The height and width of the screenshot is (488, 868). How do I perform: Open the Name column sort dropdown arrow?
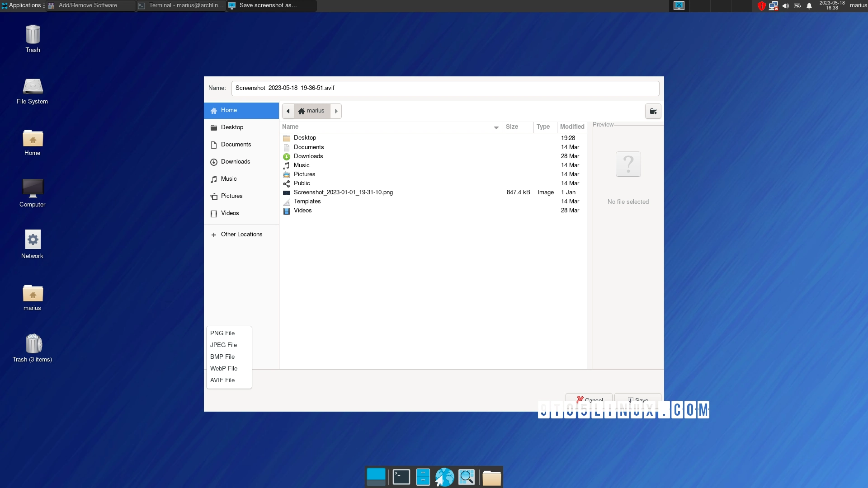click(496, 128)
